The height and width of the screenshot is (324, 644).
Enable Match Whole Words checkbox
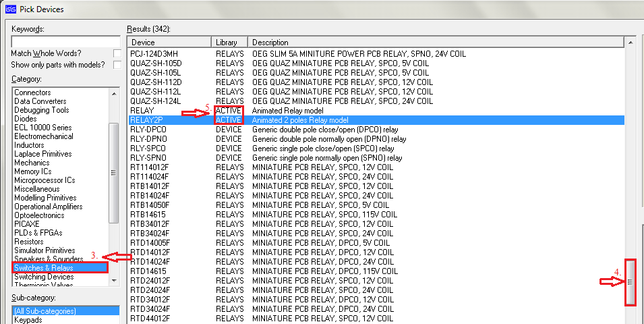(117, 53)
